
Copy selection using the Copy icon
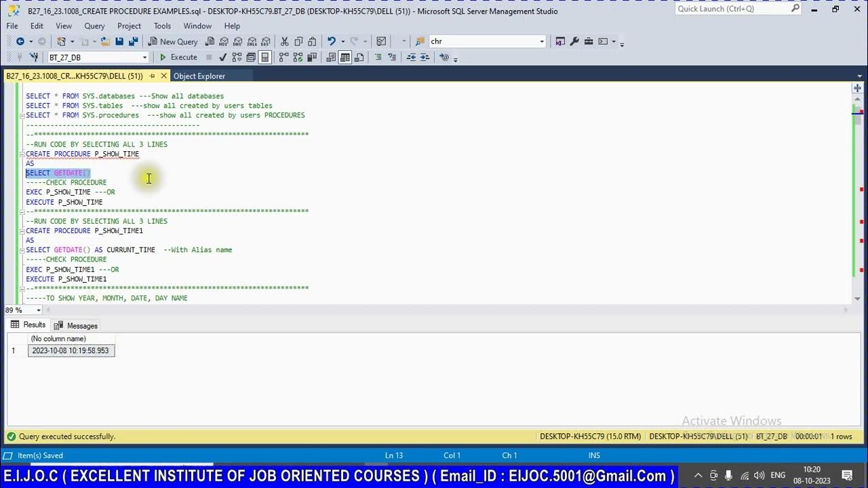(x=298, y=41)
